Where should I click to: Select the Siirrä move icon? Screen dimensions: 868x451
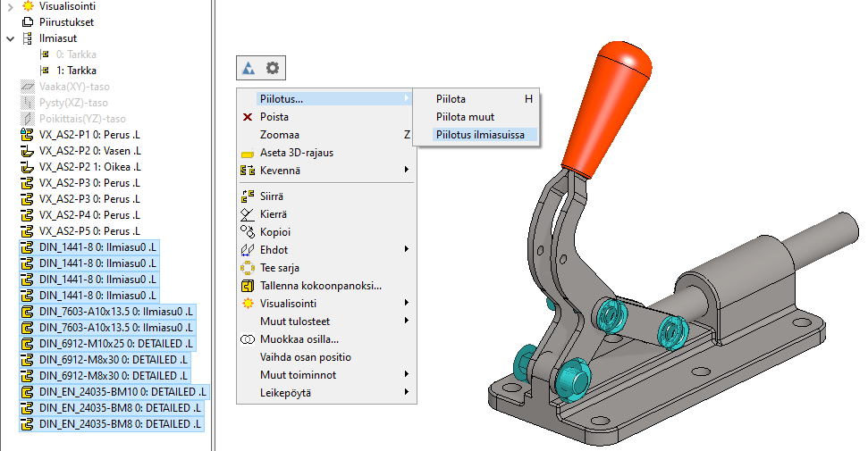click(249, 196)
